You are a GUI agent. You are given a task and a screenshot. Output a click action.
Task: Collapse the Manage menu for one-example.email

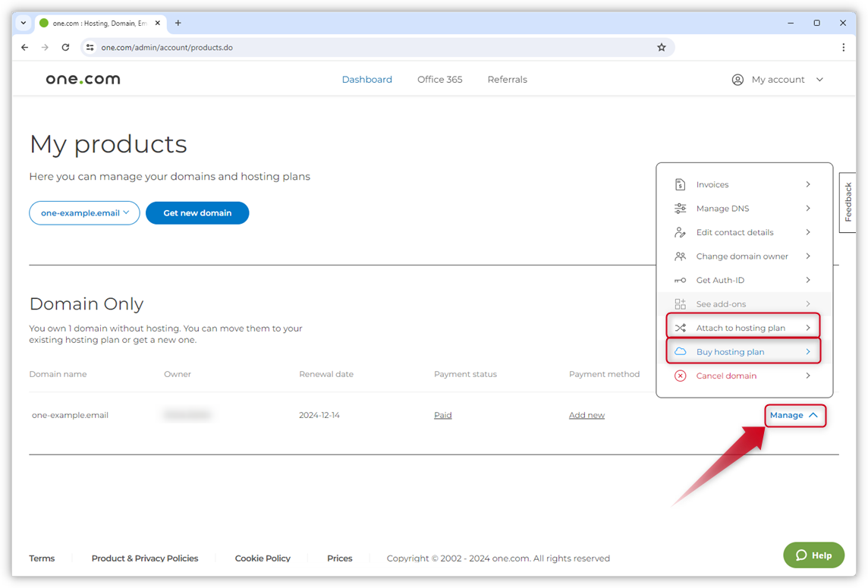(794, 415)
